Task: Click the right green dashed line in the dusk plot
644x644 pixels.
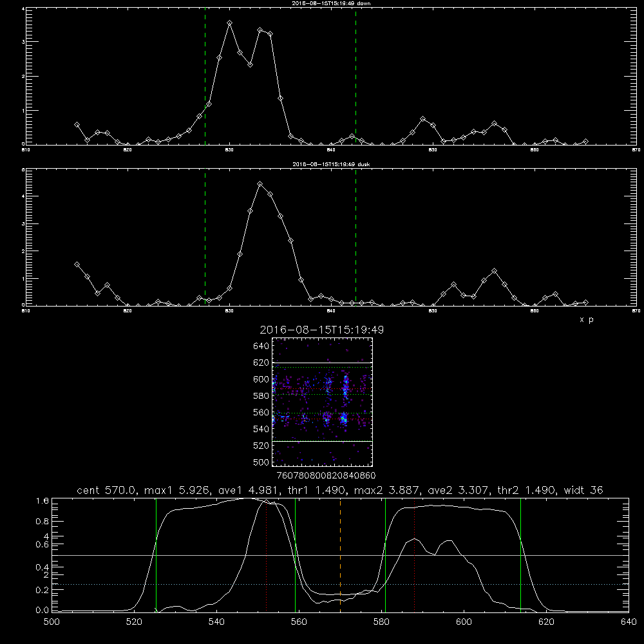Action: click(x=355, y=238)
